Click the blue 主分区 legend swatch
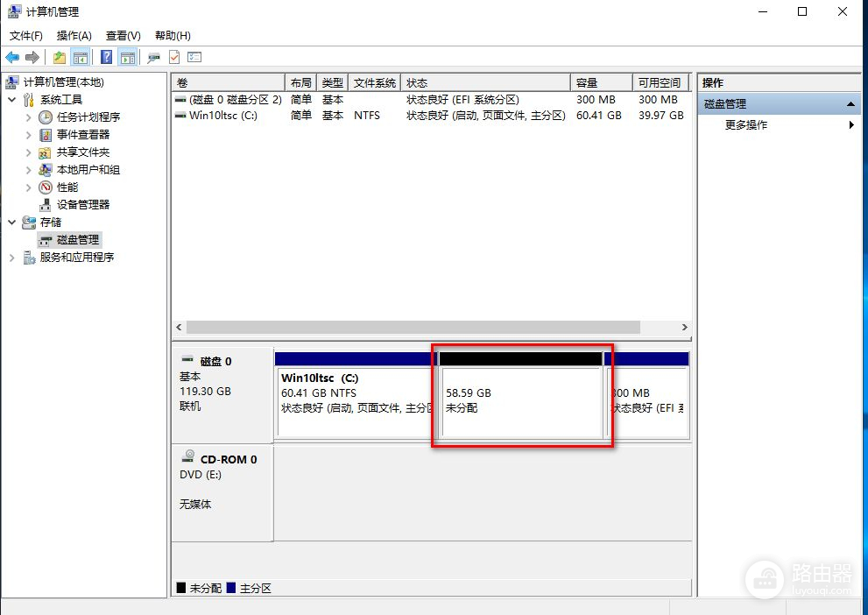Screen dimensions: 868x615 tap(231, 588)
